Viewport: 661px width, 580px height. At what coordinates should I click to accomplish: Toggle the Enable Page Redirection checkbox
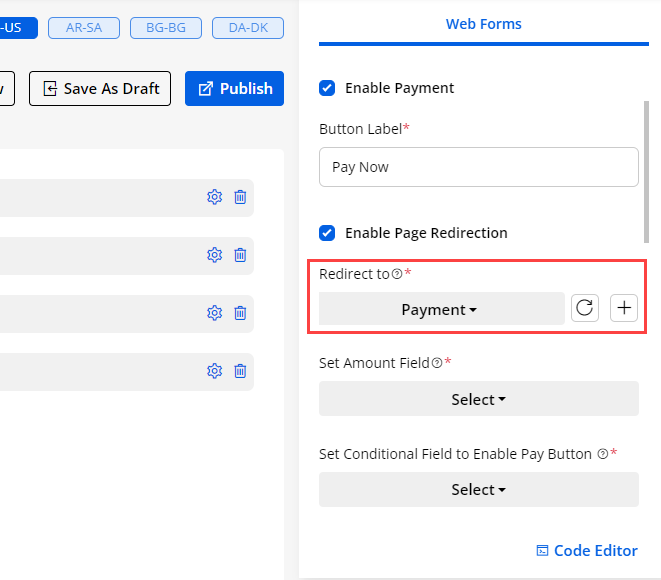(x=327, y=233)
